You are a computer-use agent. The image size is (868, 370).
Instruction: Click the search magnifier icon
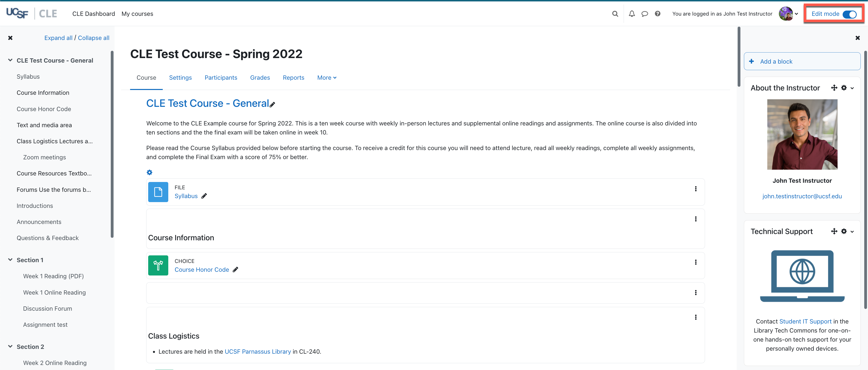[x=615, y=14]
